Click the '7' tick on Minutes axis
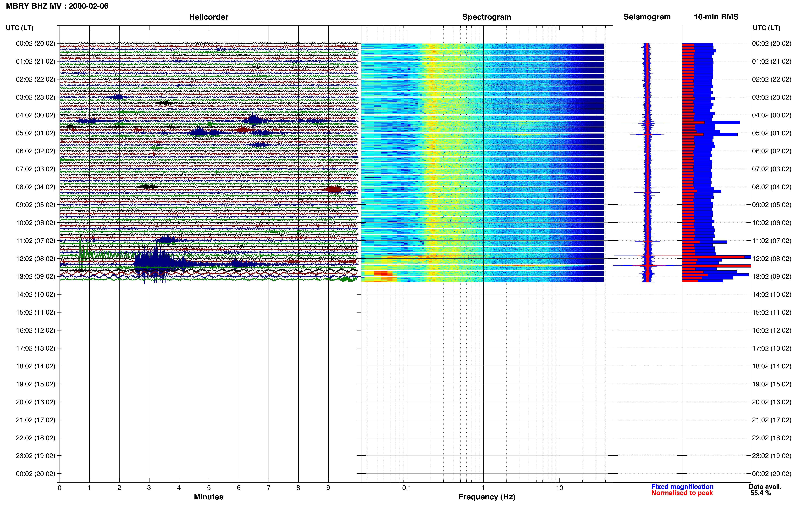The height and width of the screenshot is (508, 812). tap(269, 488)
